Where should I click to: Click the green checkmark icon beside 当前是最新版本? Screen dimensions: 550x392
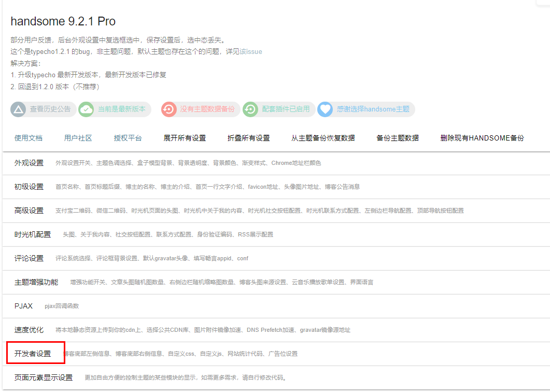tap(86, 109)
